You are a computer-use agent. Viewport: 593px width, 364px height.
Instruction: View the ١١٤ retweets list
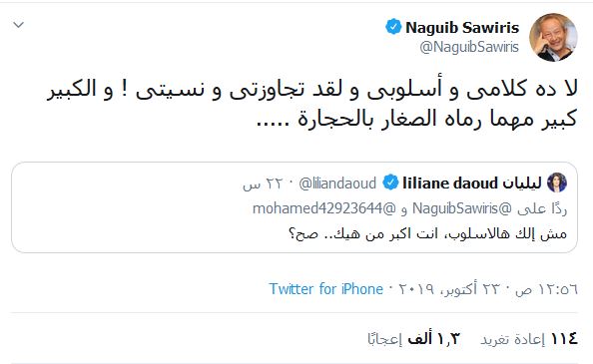tap(529, 339)
